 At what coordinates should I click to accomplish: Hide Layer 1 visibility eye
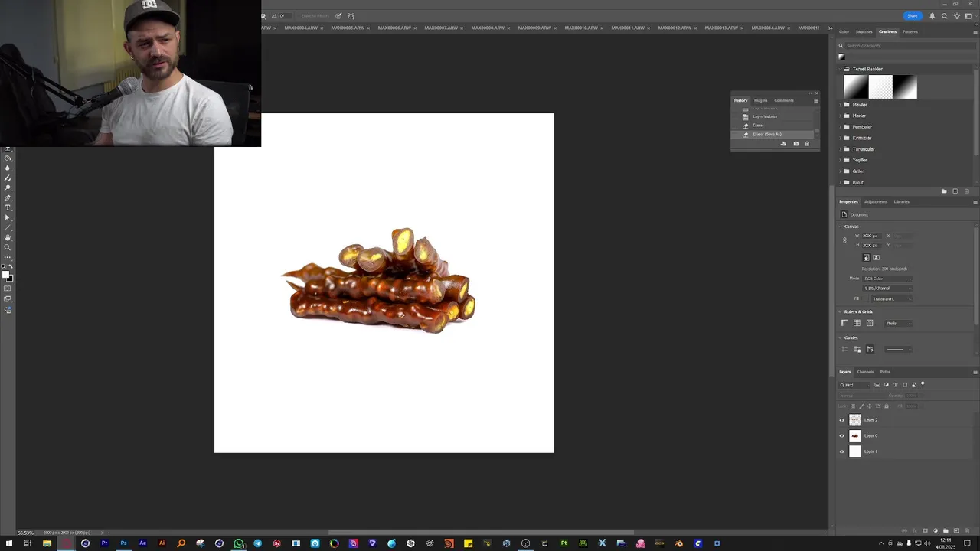(842, 452)
